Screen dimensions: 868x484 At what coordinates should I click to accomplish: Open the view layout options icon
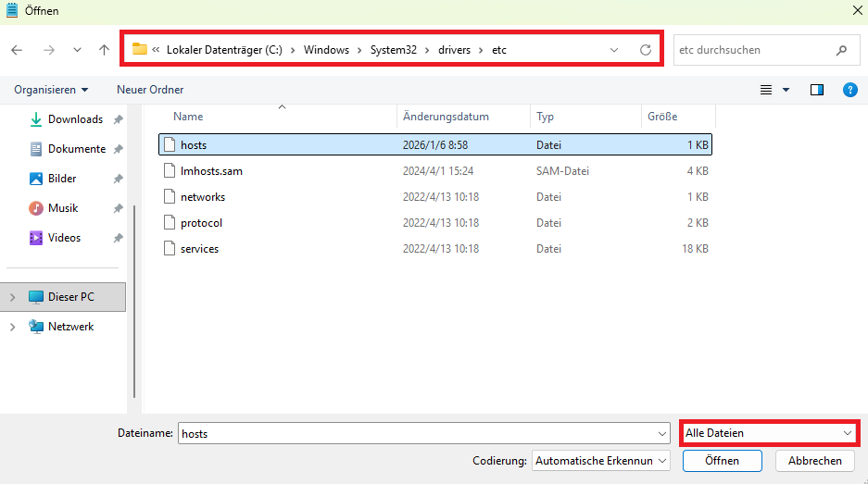pos(766,90)
